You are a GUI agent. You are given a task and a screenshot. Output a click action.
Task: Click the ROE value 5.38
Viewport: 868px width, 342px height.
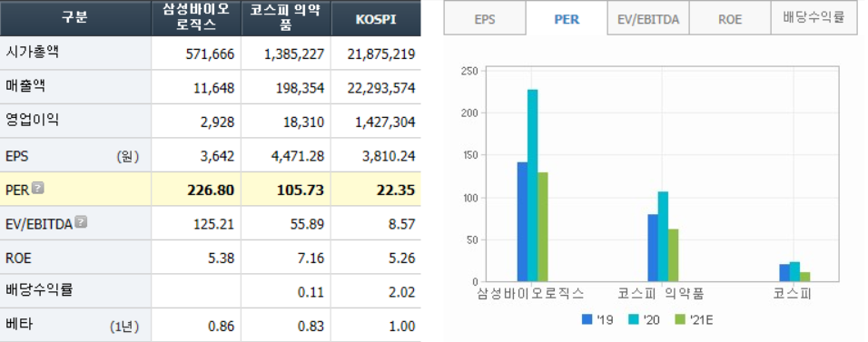[x=222, y=259]
